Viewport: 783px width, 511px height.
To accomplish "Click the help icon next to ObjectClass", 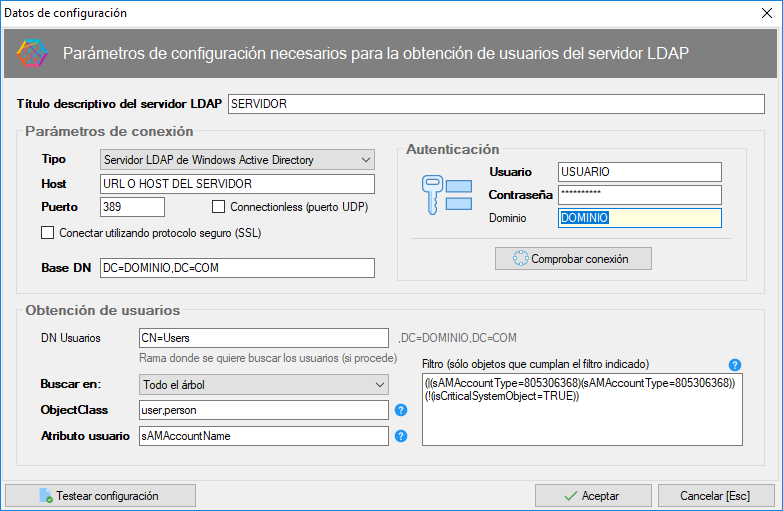I will (x=401, y=410).
